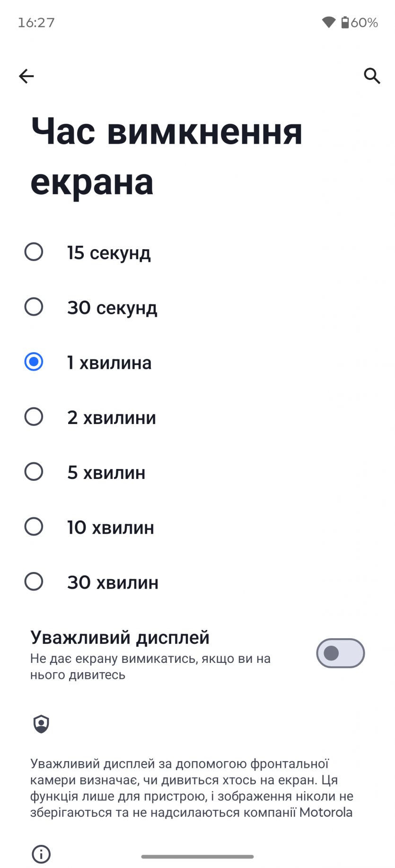The width and height of the screenshot is (395, 868).
Task: Tap the info circle icon
Action: (41, 854)
